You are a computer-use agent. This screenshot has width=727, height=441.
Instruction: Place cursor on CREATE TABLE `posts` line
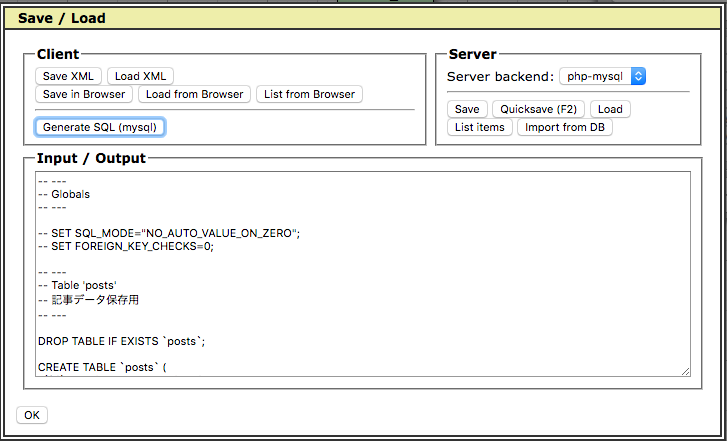pos(112,367)
